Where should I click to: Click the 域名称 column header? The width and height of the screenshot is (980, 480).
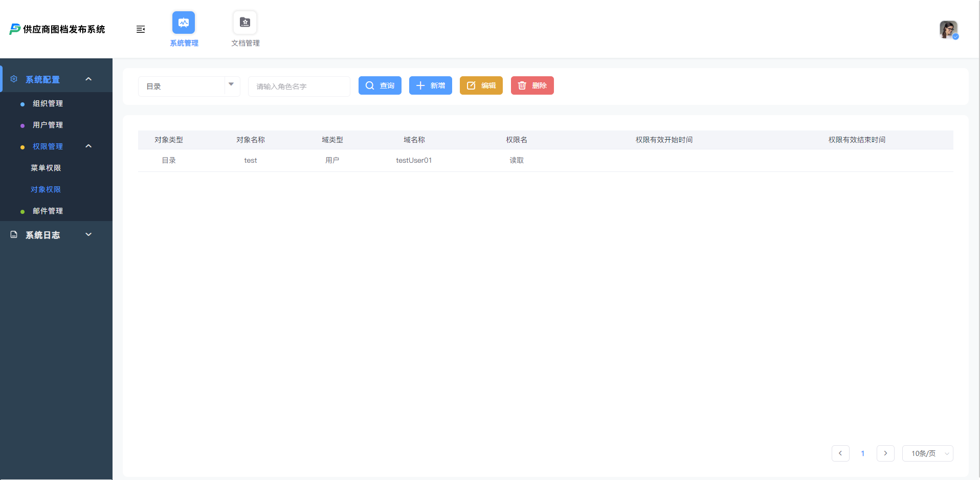(x=414, y=140)
